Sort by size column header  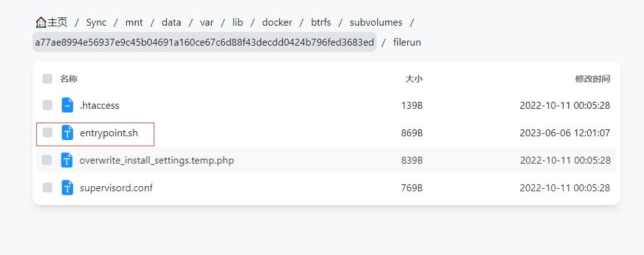pos(414,79)
